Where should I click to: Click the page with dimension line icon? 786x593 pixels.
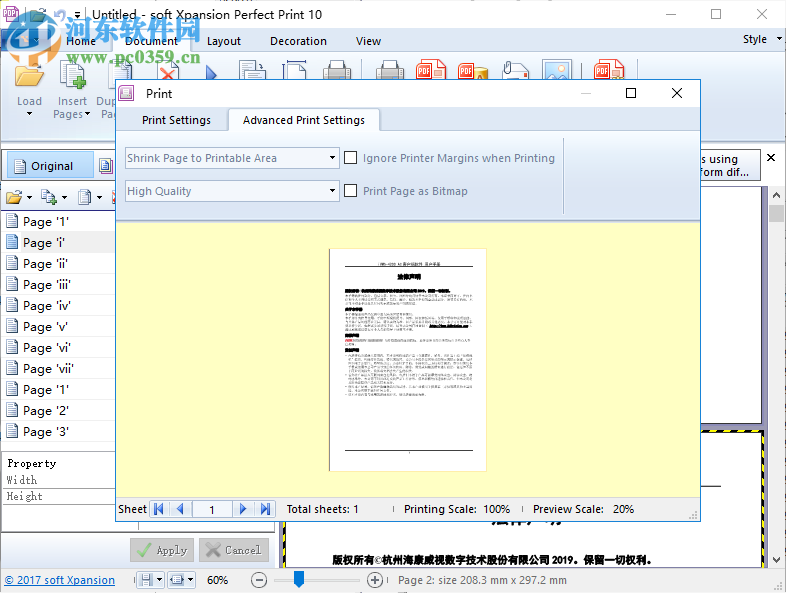[x=295, y=70]
